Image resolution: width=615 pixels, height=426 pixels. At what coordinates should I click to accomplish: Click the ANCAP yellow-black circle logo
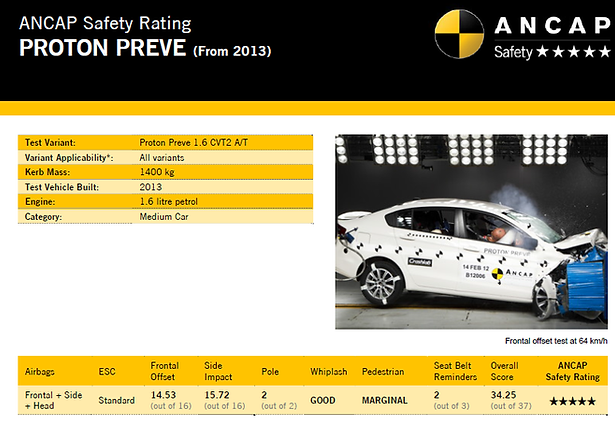459,34
